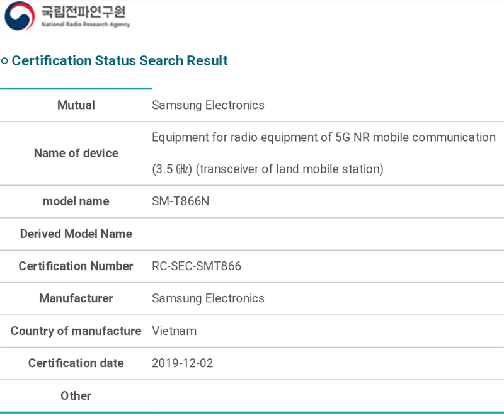Select 'Samsung Electronics' in the Mutual row
Viewport: 504px width, 420px height.
point(208,105)
